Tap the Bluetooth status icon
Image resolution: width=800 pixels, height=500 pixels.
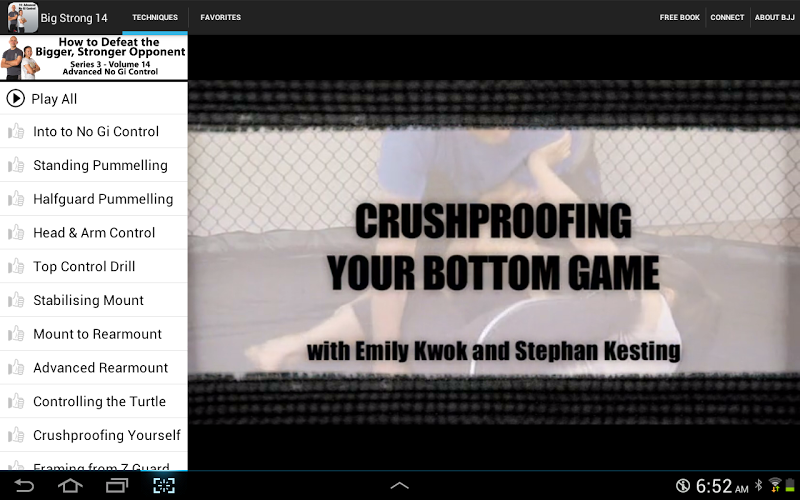point(759,485)
